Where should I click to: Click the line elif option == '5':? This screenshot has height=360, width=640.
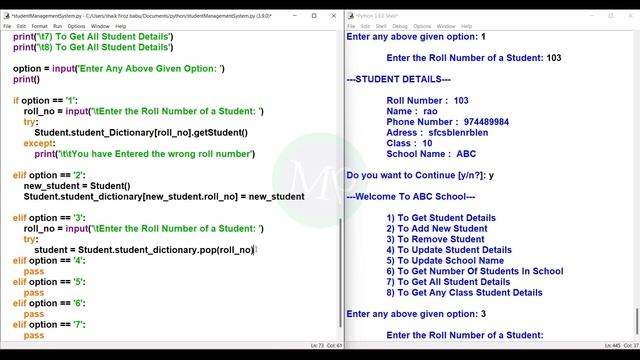coord(49,282)
